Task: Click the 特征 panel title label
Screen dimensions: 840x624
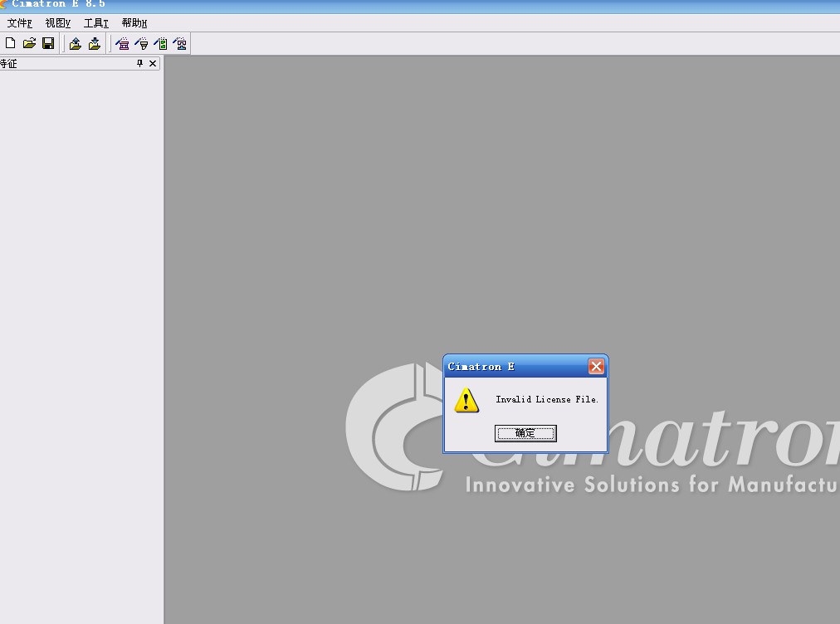Action: [8, 64]
